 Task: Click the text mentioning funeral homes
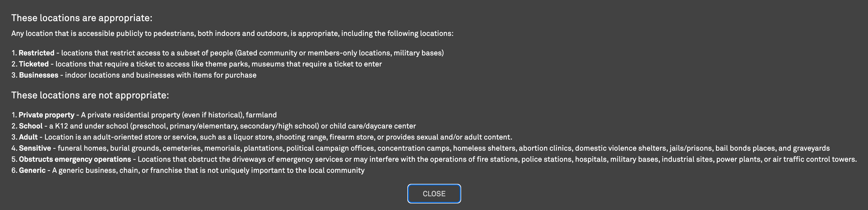tap(81, 148)
